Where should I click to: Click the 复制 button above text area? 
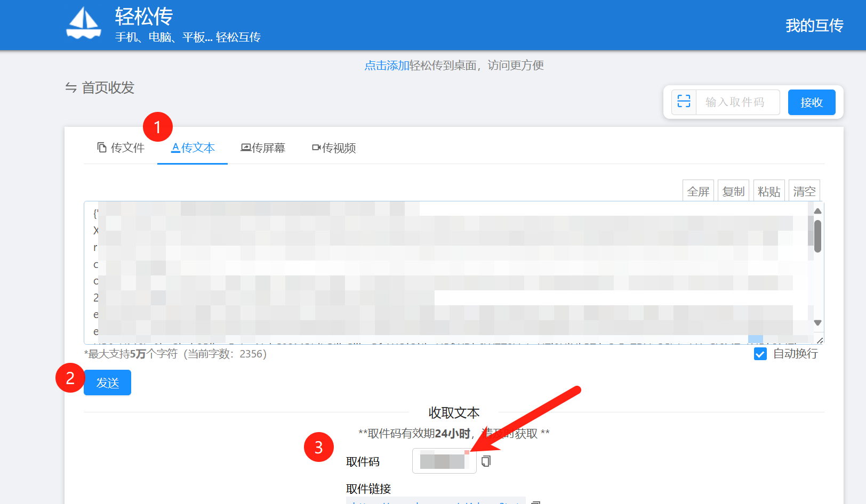click(733, 191)
